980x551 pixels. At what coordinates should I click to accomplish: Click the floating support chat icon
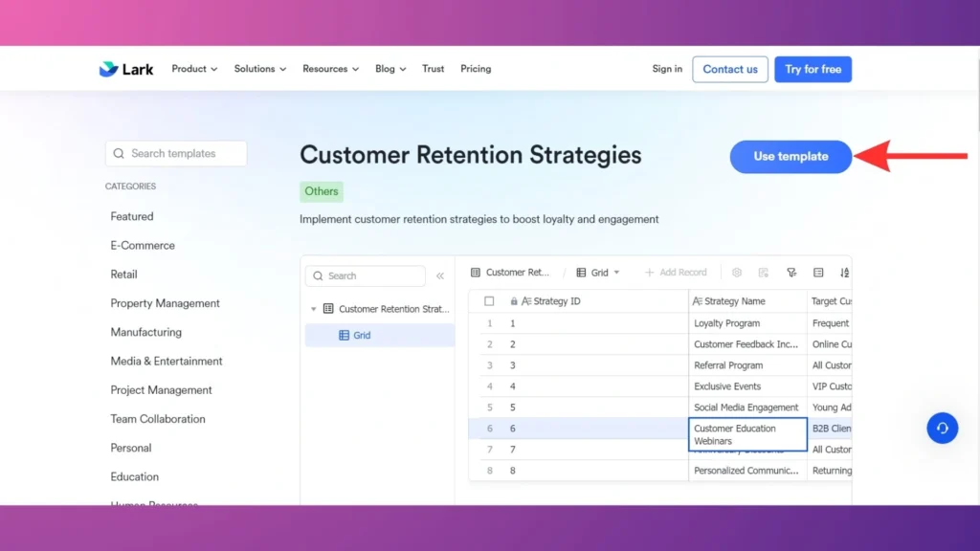point(942,428)
